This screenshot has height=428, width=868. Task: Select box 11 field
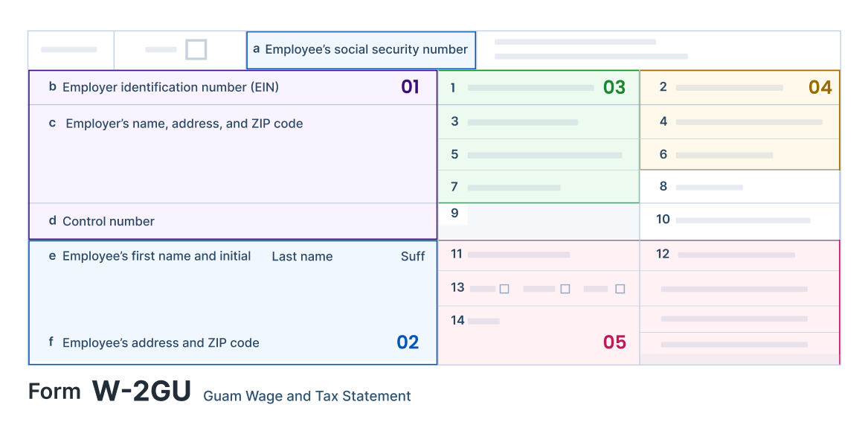(x=539, y=255)
